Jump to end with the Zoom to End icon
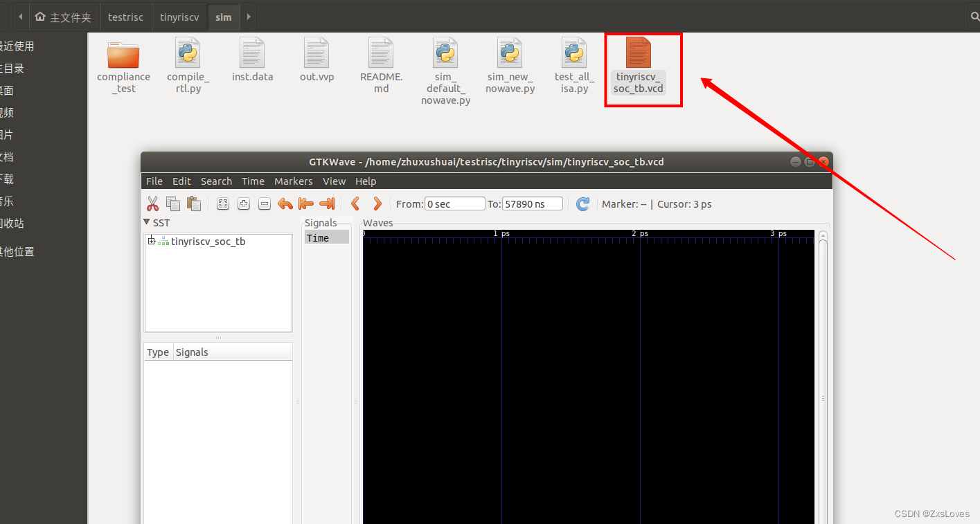The image size is (980, 524). (327, 204)
